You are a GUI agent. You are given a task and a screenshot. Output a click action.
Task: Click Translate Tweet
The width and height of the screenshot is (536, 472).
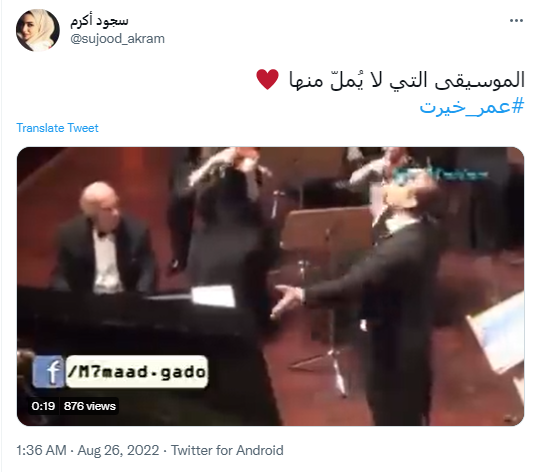57,128
